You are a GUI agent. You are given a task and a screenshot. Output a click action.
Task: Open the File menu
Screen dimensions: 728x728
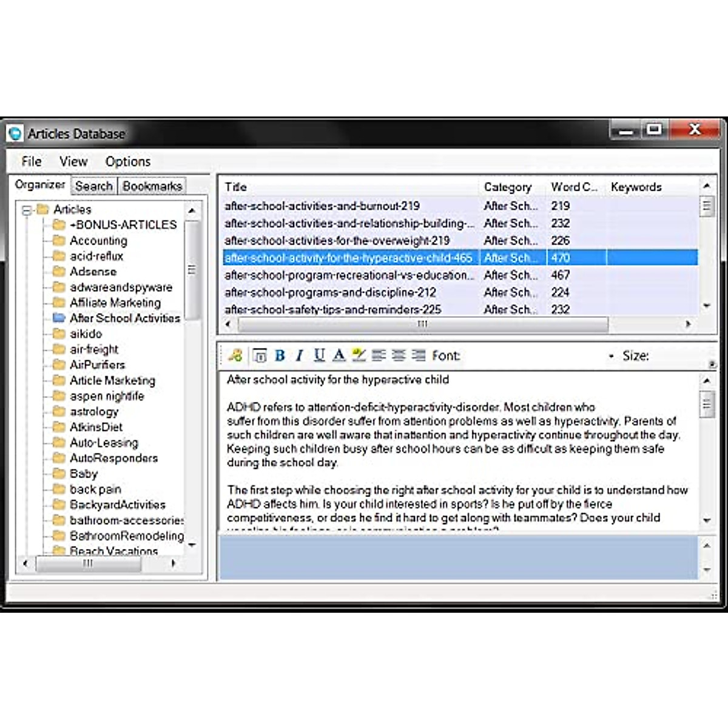coord(31,161)
